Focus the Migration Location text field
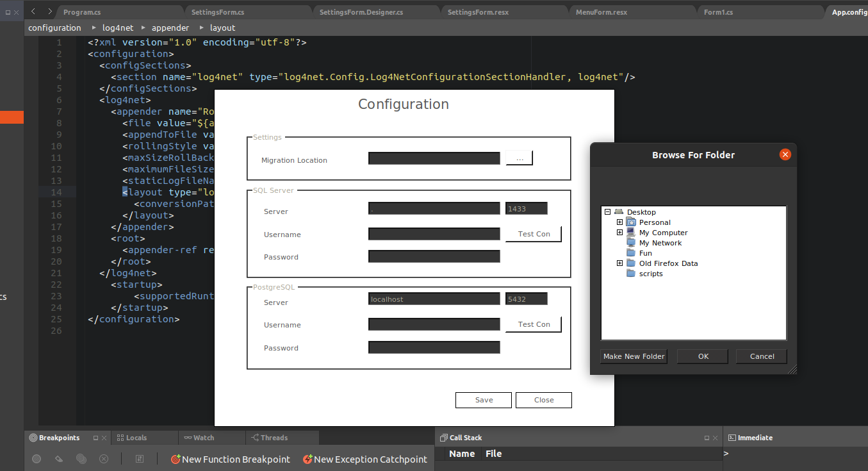868x471 pixels. (434, 158)
